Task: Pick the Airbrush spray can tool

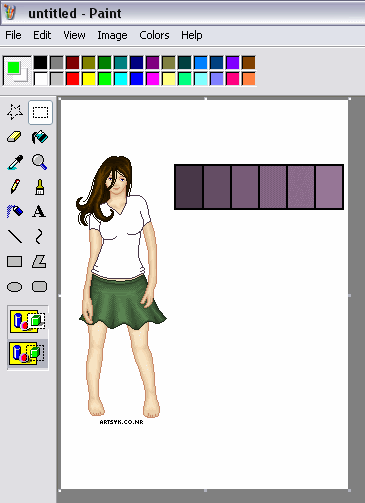Action: pyautogui.click(x=15, y=211)
